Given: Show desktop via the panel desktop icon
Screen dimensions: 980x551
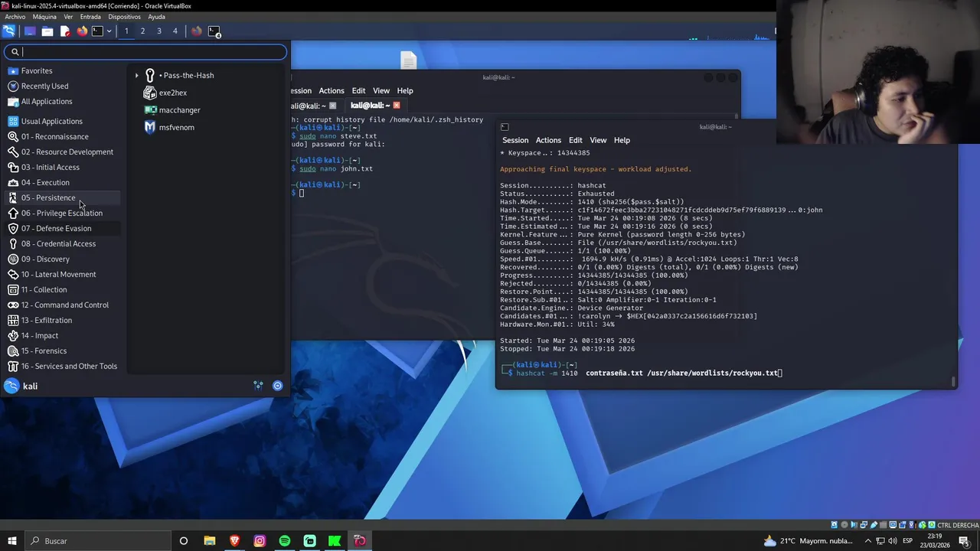Looking at the screenshot, I should 30,31.
